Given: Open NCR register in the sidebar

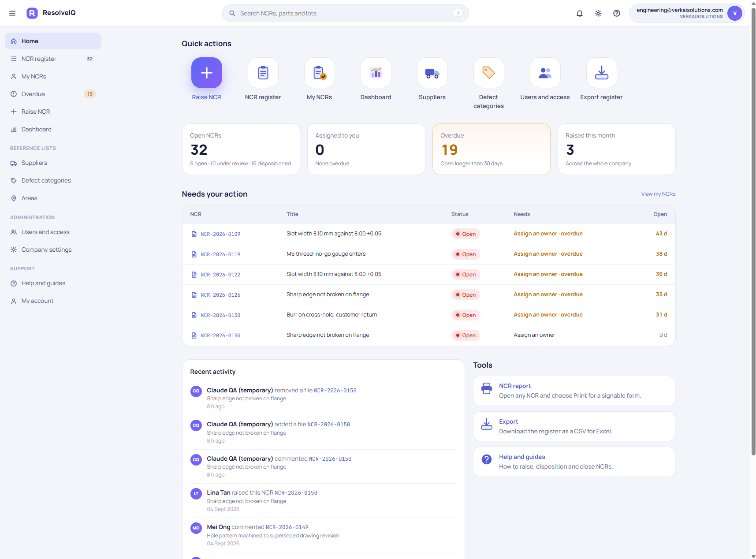Looking at the screenshot, I should pyautogui.click(x=53, y=59).
